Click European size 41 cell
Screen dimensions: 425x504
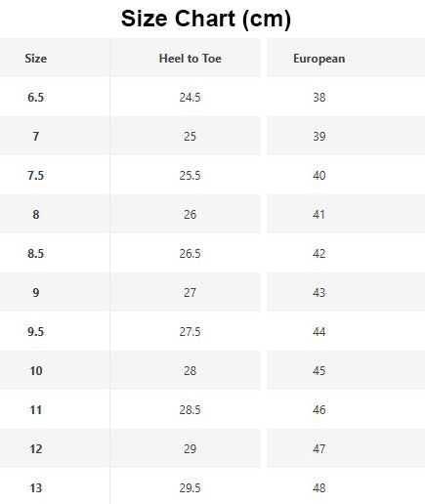319,215
